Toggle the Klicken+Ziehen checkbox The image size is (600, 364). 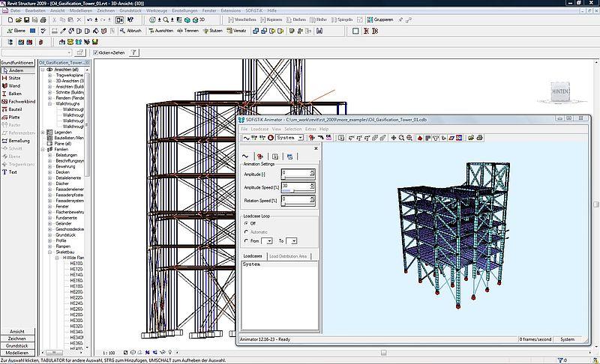pos(95,53)
